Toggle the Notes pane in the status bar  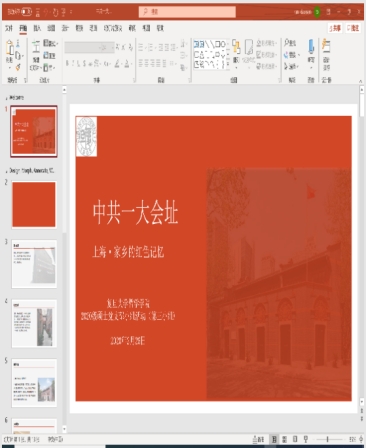[x=258, y=439]
